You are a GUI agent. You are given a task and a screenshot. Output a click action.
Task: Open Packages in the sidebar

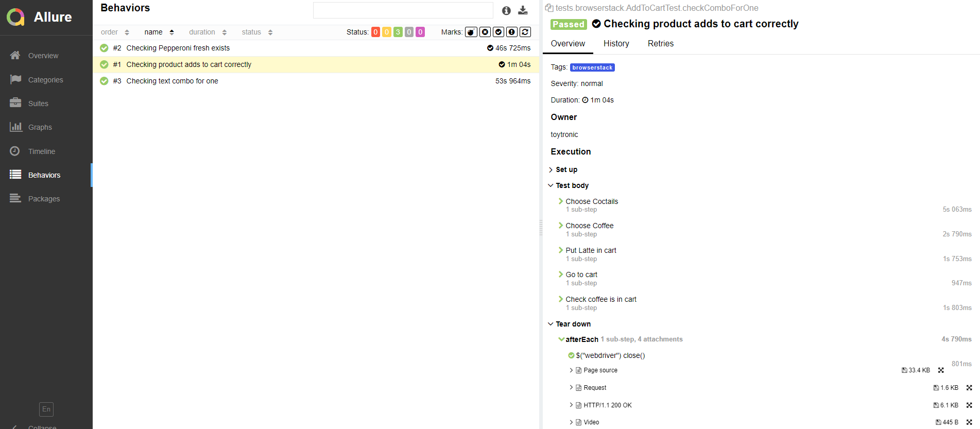click(44, 199)
